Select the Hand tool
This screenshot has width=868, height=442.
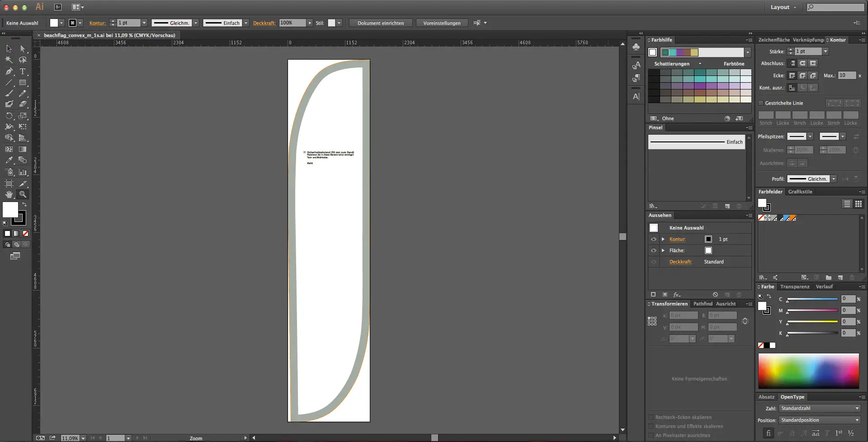[x=9, y=194]
